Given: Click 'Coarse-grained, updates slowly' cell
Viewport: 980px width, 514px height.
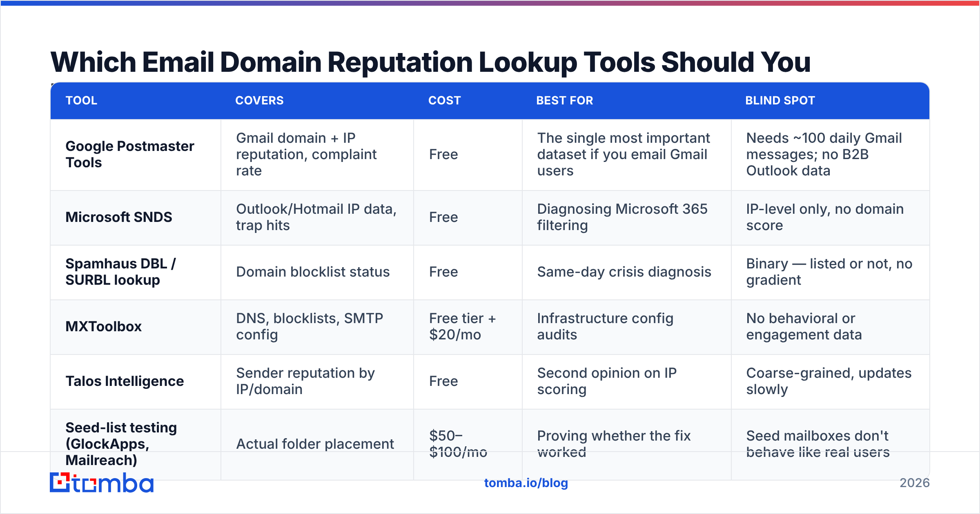Looking at the screenshot, I should pyautogui.click(x=830, y=382).
